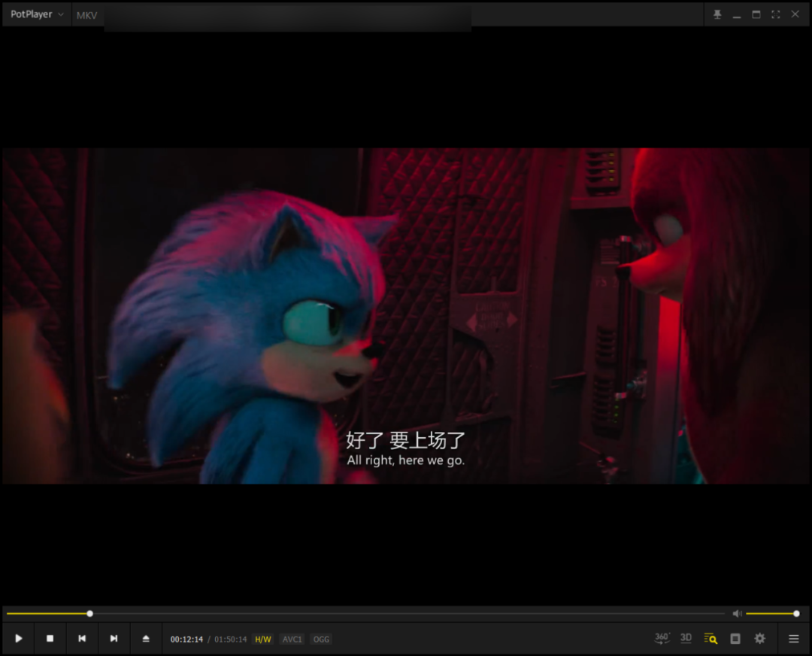Click the volume slider handle
The height and width of the screenshot is (656, 812).
coord(796,614)
